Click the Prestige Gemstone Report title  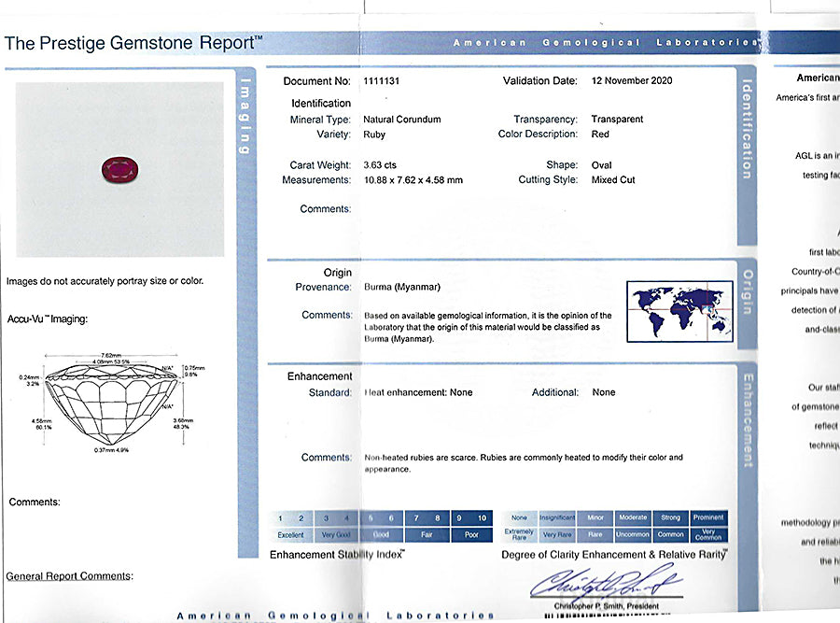[133, 43]
